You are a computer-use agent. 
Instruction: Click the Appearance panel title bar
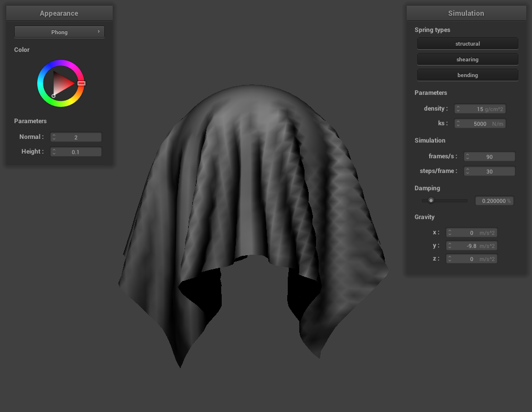(59, 13)
